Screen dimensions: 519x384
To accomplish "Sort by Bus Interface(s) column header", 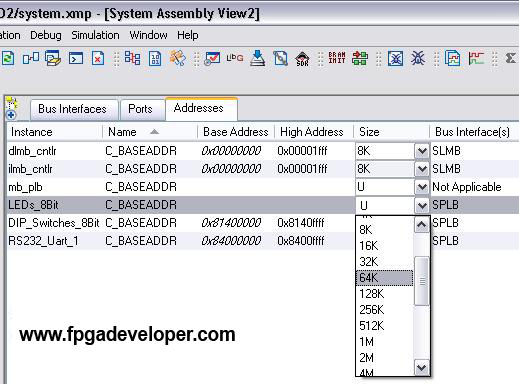I will (x=474, y=132).
